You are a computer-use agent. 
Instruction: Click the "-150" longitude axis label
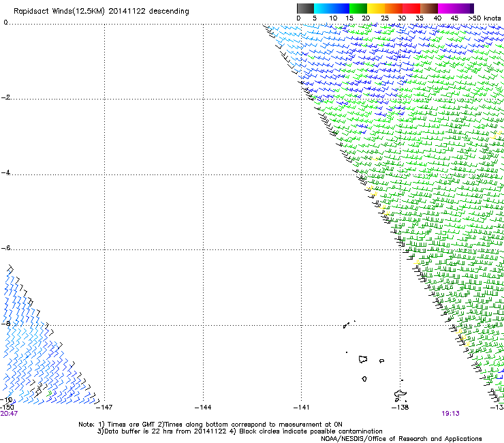(x=7, y=408)
